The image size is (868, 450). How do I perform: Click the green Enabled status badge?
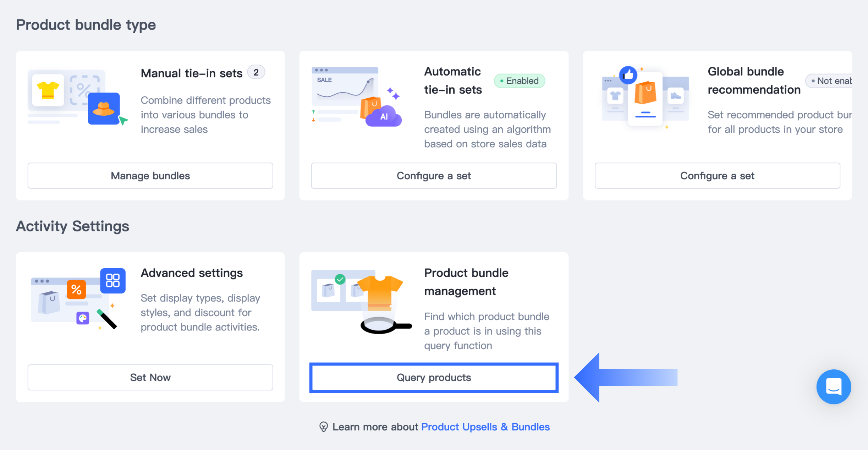tap(519, 81)
